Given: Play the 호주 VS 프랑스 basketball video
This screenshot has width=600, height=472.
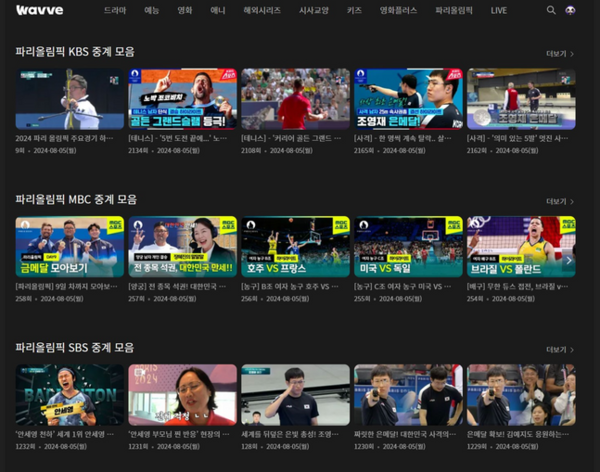Looking at the screenshot, I should click(x=295, y=247).
